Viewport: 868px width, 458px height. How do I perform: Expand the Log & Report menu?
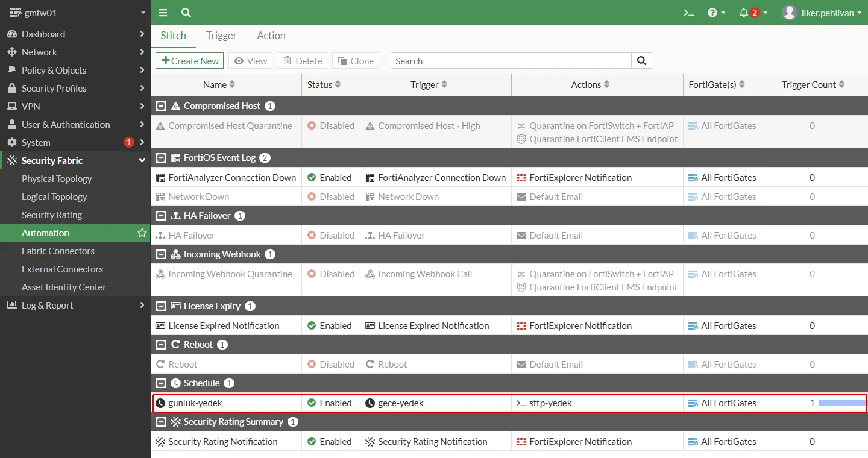(x=75, y=305)
